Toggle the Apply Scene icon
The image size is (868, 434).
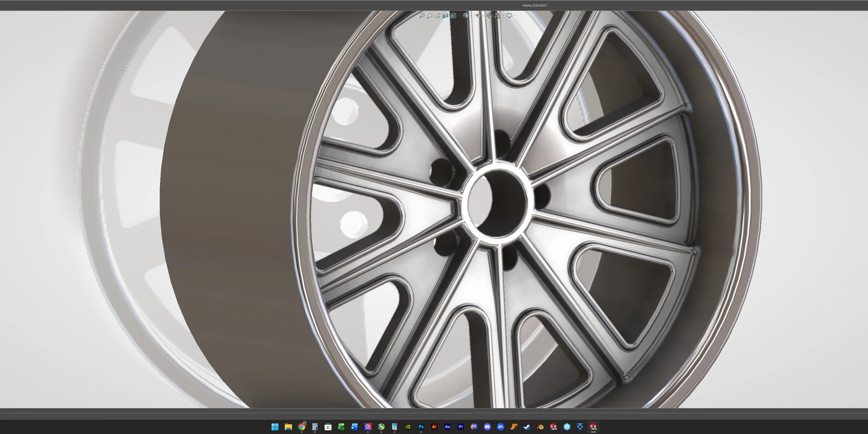[x=497, y=16]
